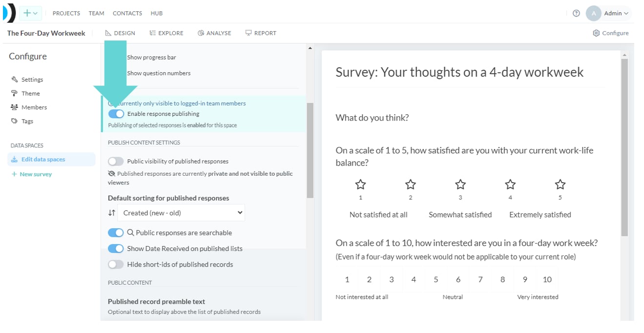Screen dimensions: 644x333
Task: Open Members in Configure sidebar
Action: point(29,107)
